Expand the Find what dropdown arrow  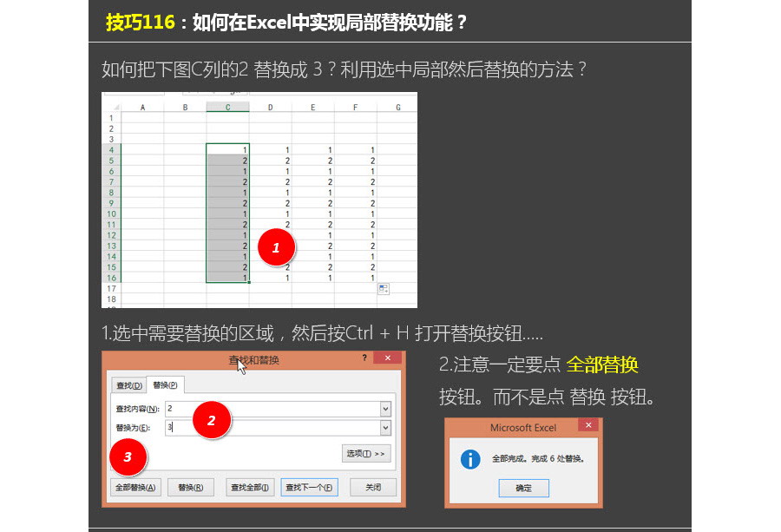pos(385,409)
